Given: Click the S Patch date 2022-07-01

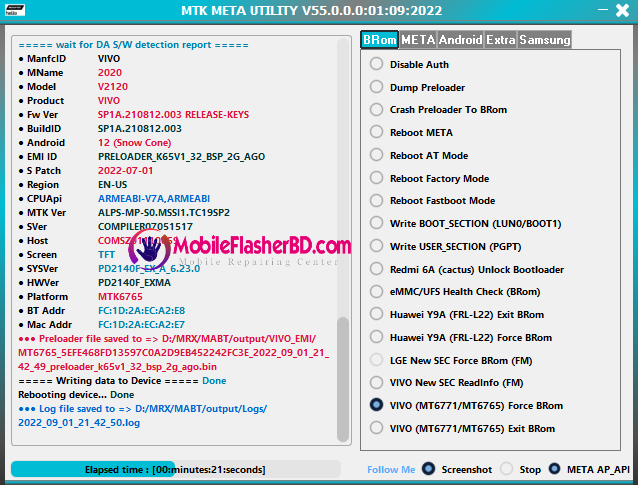Looking at the screenshot, I should pos(125,170).
